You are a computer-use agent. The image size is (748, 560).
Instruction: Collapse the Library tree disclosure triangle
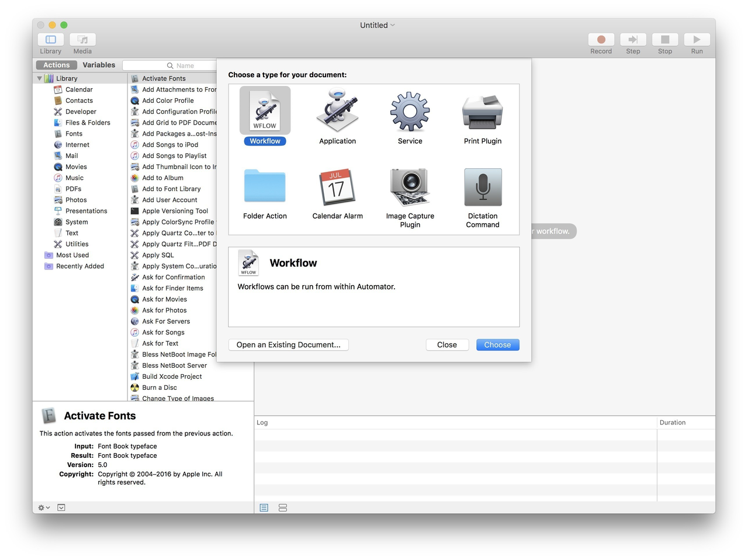pos(39,78)
